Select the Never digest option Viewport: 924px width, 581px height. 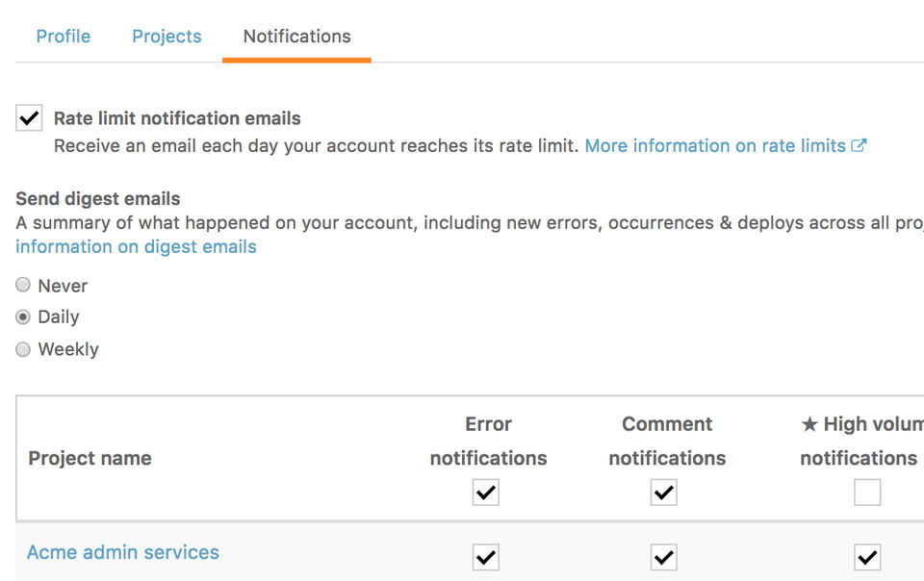tap(23, 286)
